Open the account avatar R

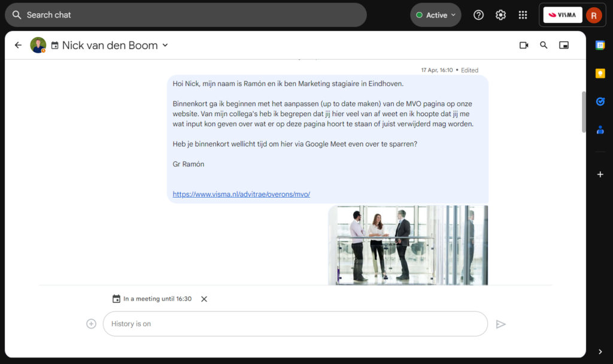tap(594, 15)
